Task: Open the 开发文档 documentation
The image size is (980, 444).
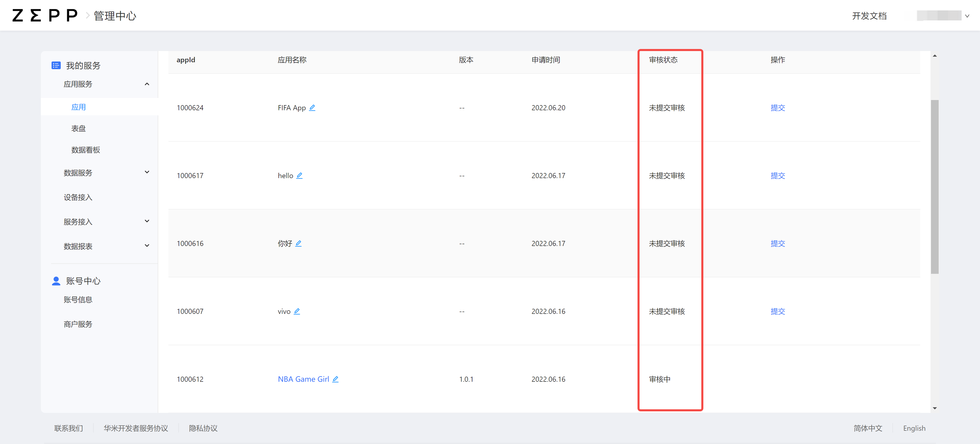Action: point(869,16)
